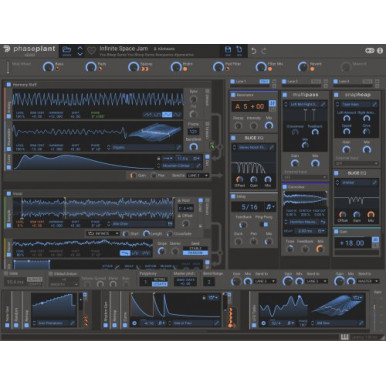Open Lane 3 Send to MASTER dropdown
This screenshot has height=386, width=386.
pos(368,281)
